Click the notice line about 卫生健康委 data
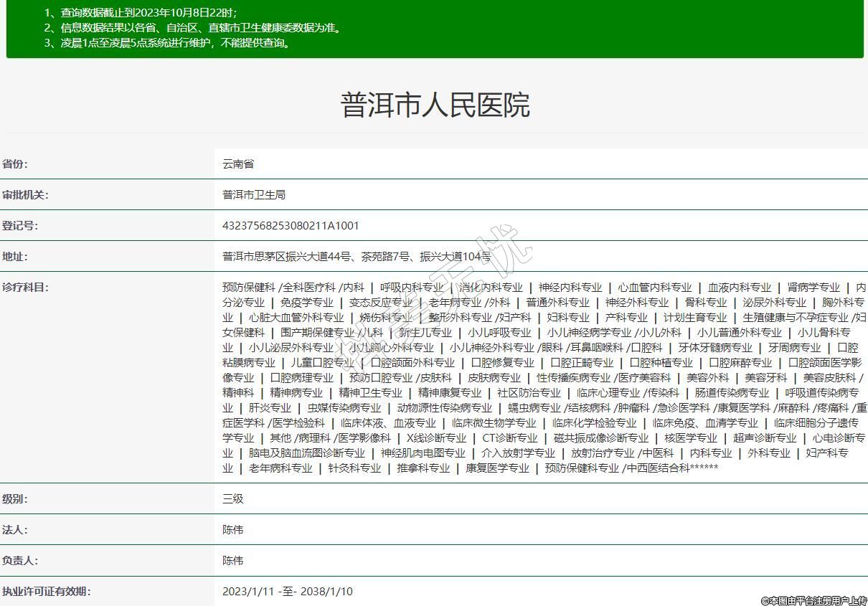Image resolution: width=868 pixels, height=606 pixels. pyautogui.click(x=192, y=28)
